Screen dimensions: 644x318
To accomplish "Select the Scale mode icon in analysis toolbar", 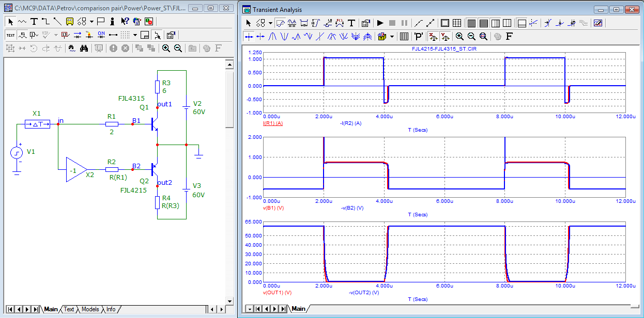I will pos(280,23).
